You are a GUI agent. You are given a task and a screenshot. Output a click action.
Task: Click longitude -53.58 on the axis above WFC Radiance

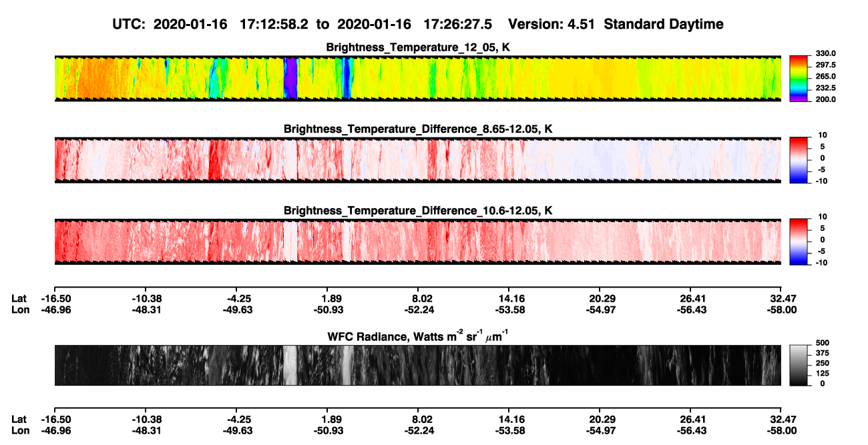(x=510, y=310)
